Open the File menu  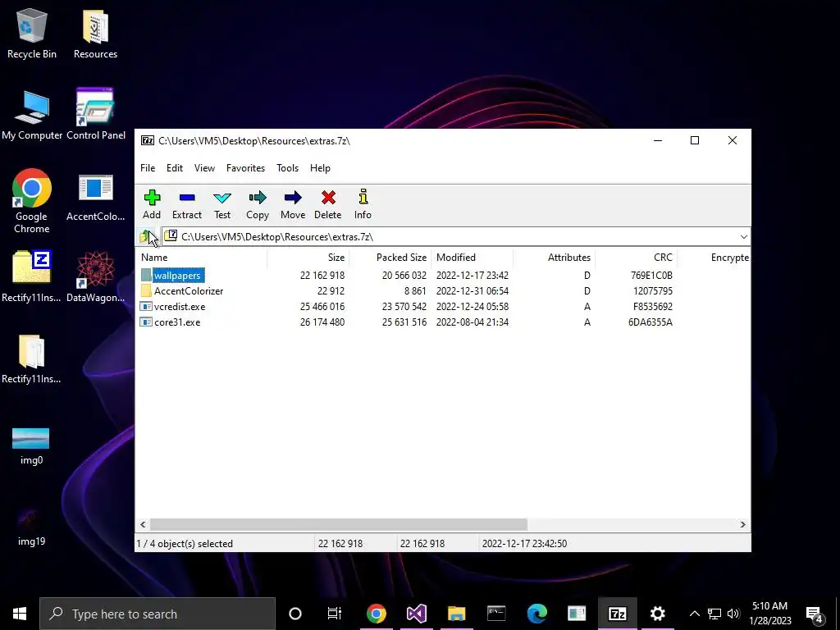tap(148, 168)
